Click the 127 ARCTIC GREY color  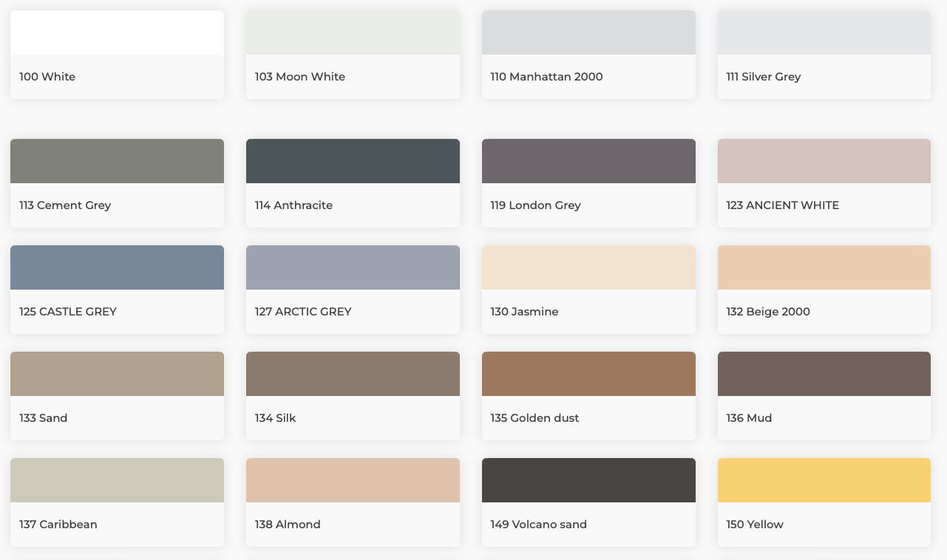[353, 268]
